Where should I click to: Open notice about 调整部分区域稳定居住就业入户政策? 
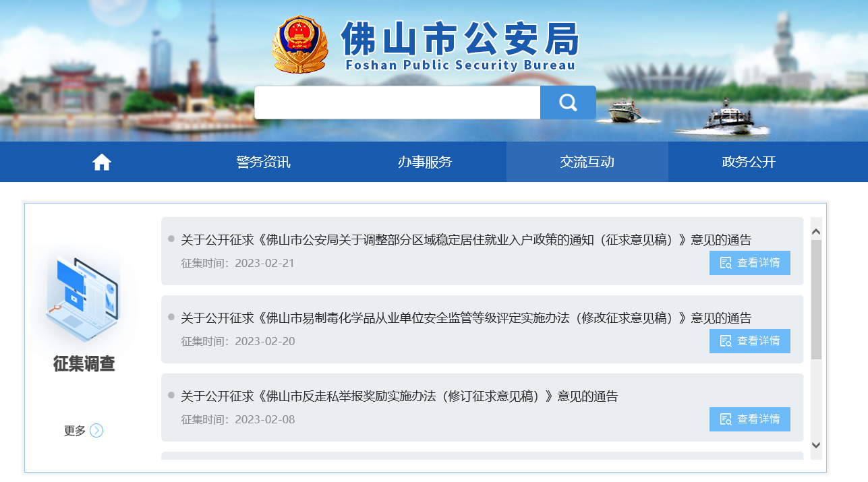click(x=466, y=240)
